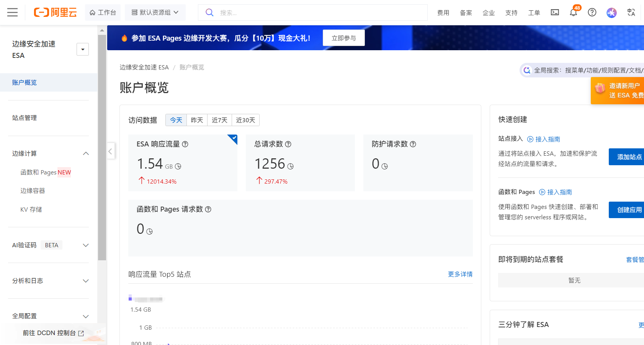The width and height of the screenshot is (644, 345).
Task: Select the 近30天 filter
Action: [245, 120]
